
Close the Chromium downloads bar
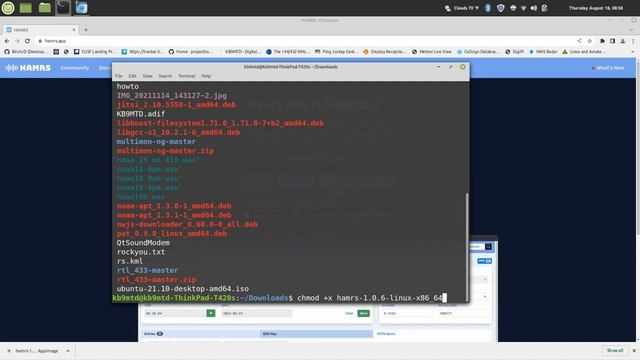(634, 351)
